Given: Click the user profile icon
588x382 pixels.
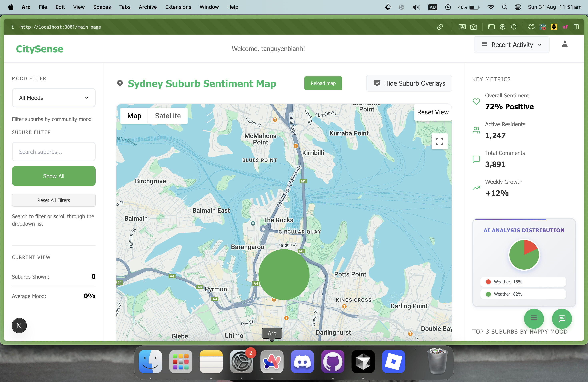Looking at the screenshot, I should tap(565, 44).
